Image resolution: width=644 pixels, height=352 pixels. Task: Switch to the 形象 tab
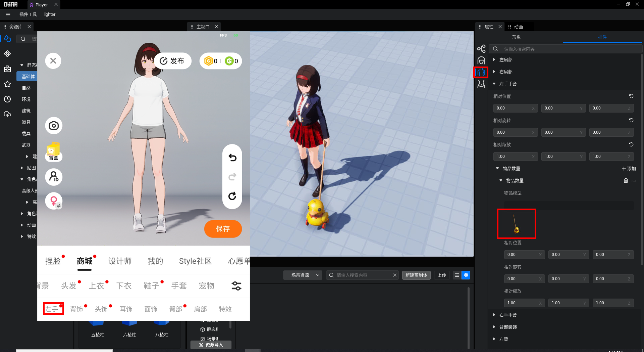(516, 37)
